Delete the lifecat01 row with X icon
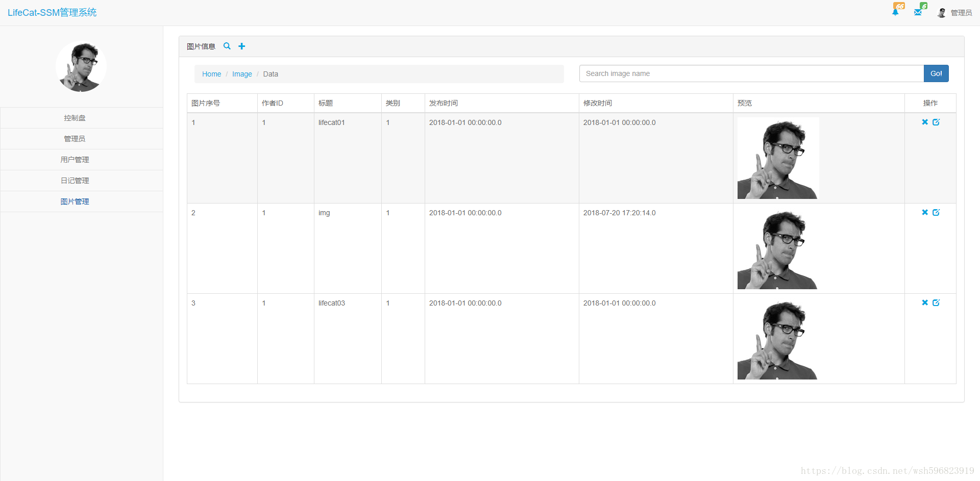 (x=925, y=122)
